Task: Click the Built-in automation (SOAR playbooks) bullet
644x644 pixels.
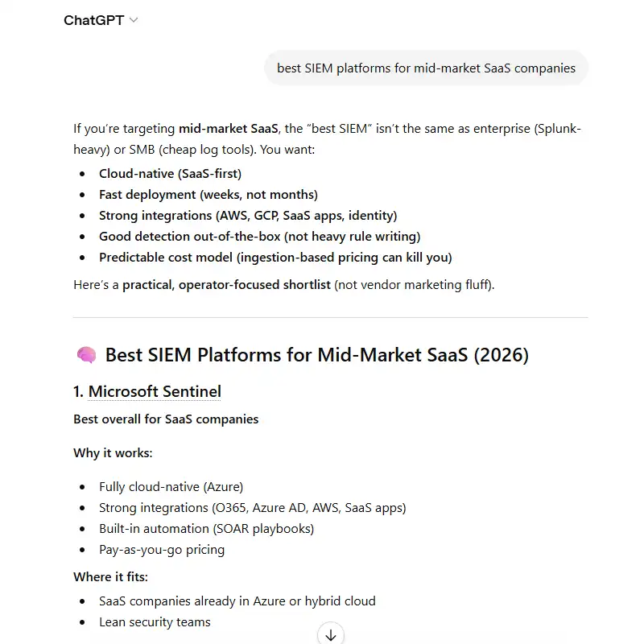Action: pos(205,528)
